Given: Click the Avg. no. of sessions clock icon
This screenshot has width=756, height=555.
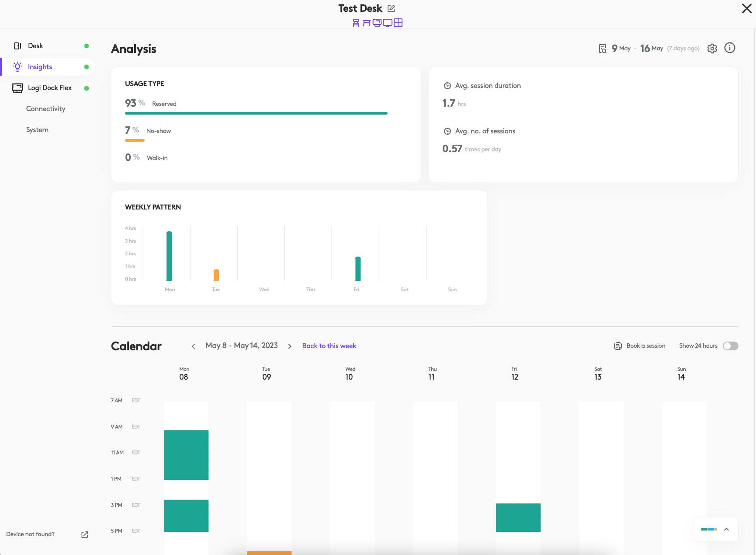Looking at the screenshot, I should tap(447, 131).
